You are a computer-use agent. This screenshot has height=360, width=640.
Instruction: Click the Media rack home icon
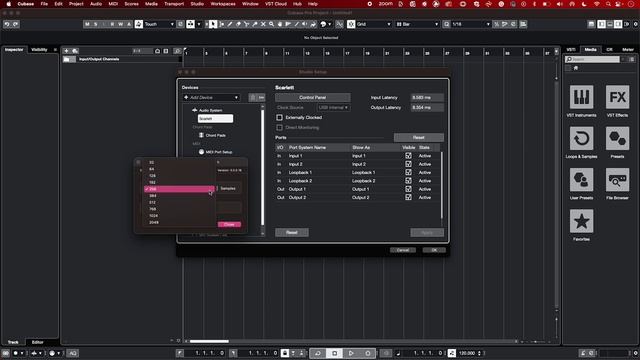[576, 68]
